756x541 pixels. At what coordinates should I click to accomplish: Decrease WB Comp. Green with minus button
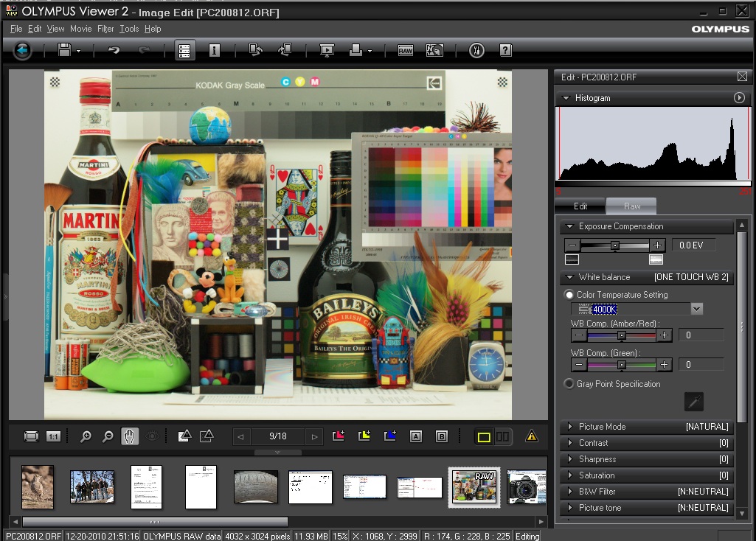pos(579,365)
